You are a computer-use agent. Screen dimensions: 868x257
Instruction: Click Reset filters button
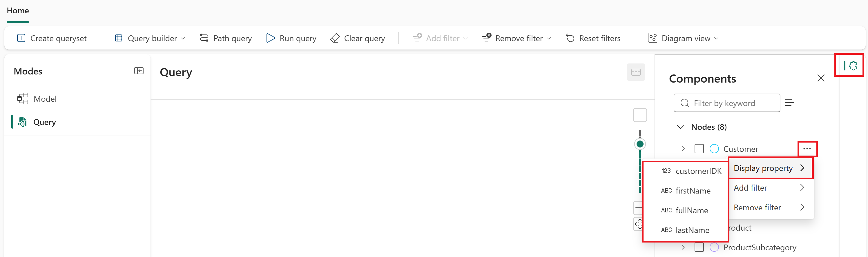[x=593, y=38]
